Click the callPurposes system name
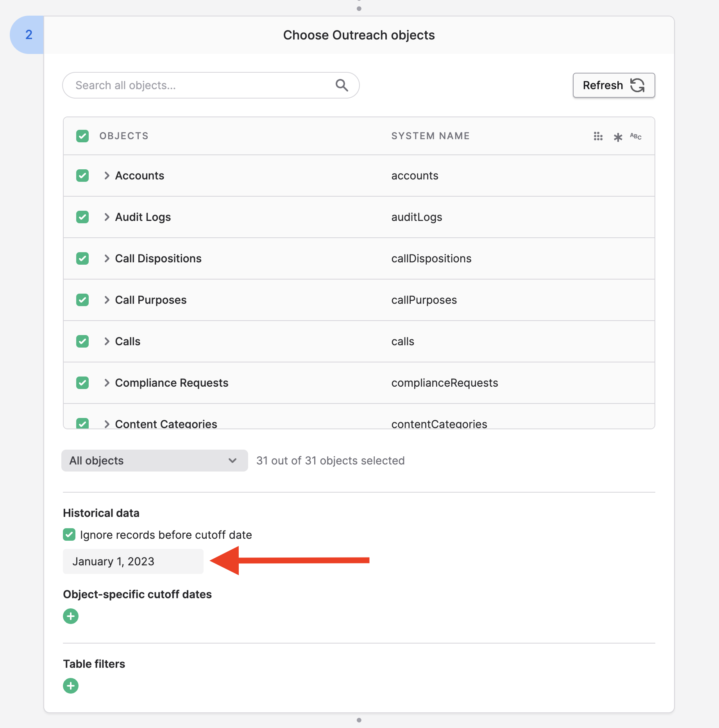This screenshot has width=719, height=728. coord(424,300)
